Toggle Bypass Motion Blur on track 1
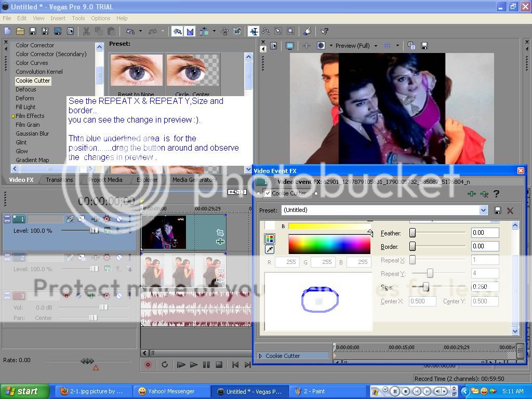The width and height of the screenshot is (532, 399). 70,219
